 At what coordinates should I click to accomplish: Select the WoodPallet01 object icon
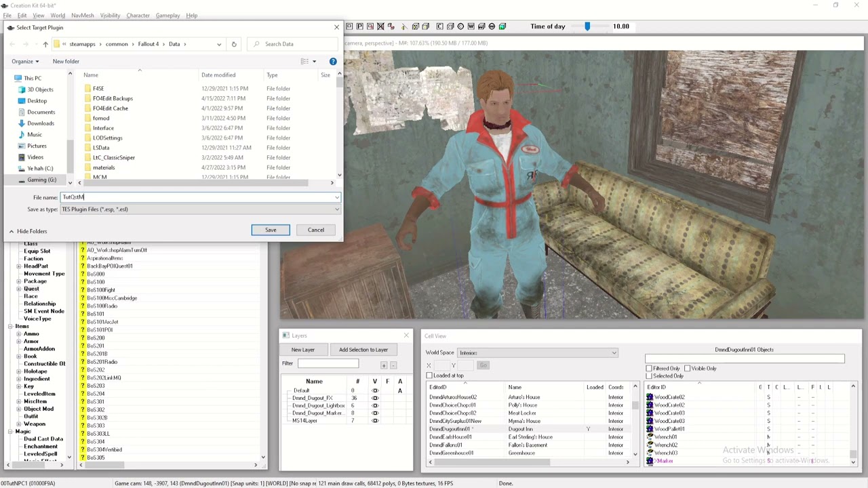pos(650,429)
